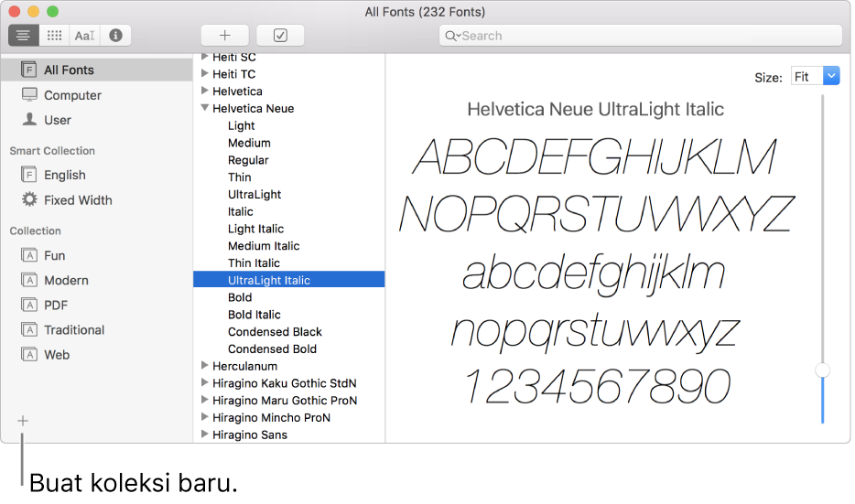Select the Bold typeface

240,297
